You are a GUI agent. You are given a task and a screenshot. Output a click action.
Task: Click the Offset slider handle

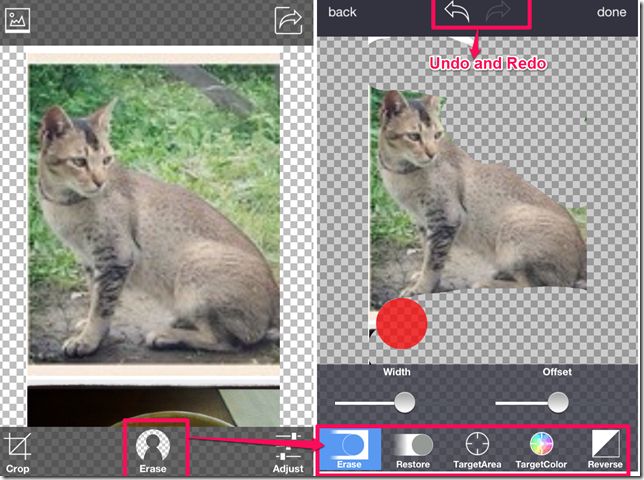(x=558, y=402)
